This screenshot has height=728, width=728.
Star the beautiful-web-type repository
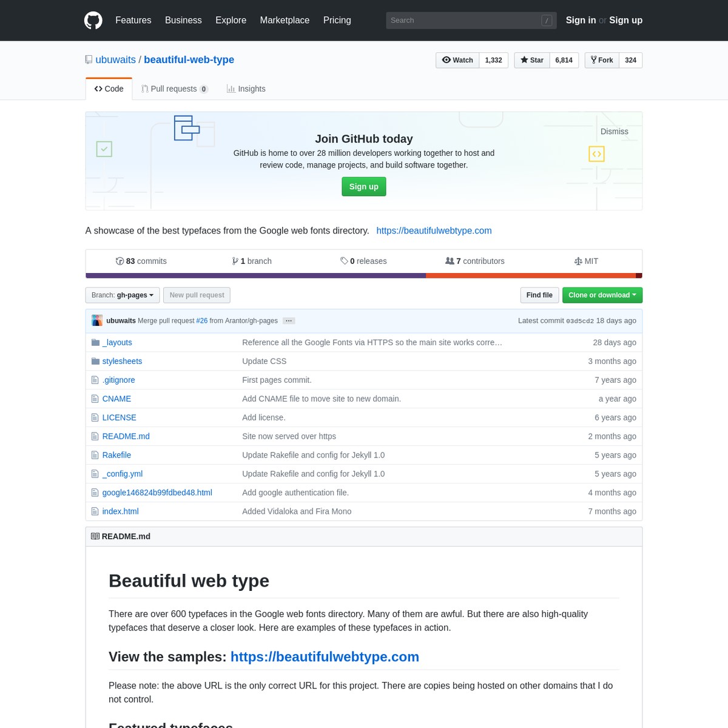[x=532, y=61]
